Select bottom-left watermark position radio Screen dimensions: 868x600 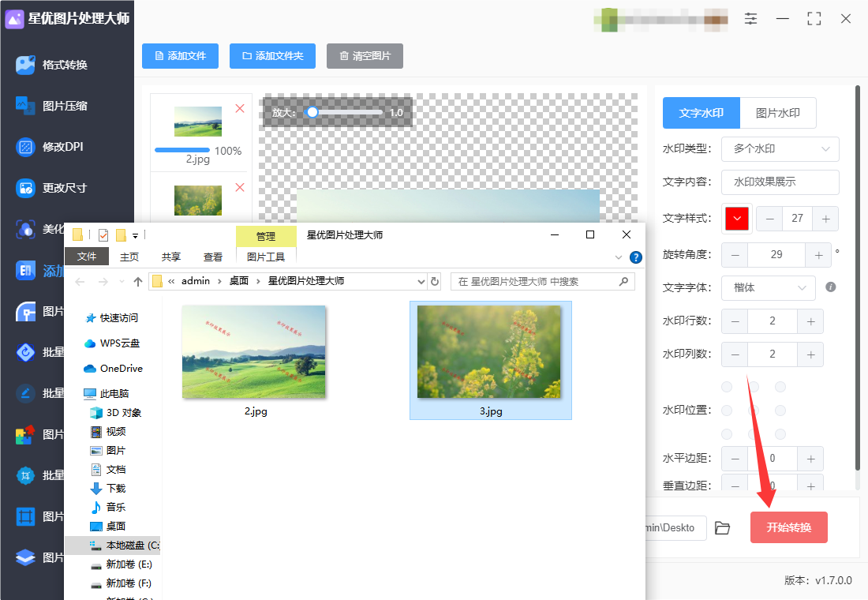pos(727,434)
